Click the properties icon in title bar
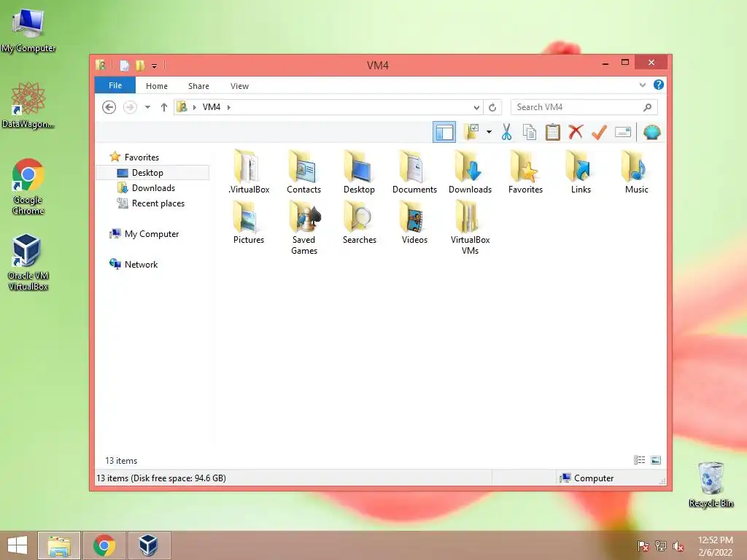The height and width of the screenshot is (560, 747). coord(124,65)
